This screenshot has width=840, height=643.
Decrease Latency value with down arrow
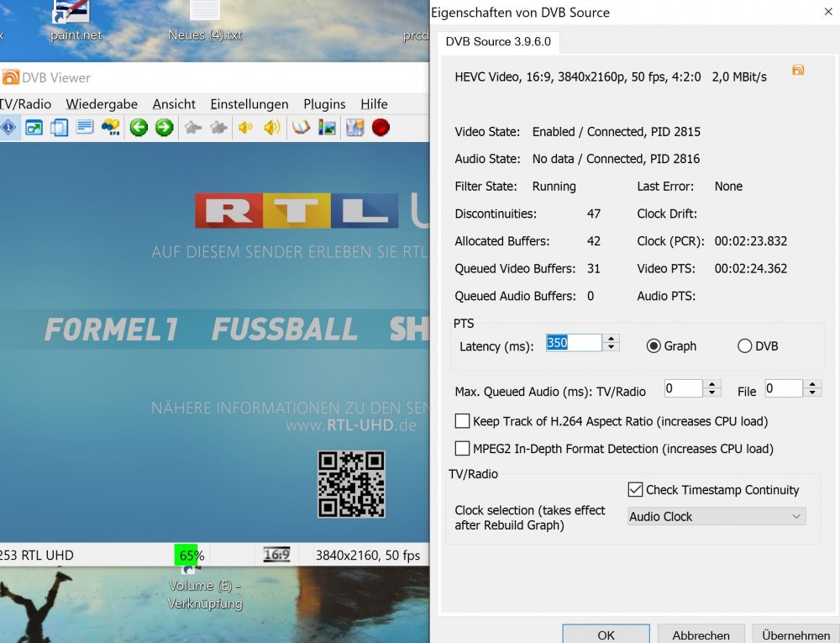(x=612, y=347)
